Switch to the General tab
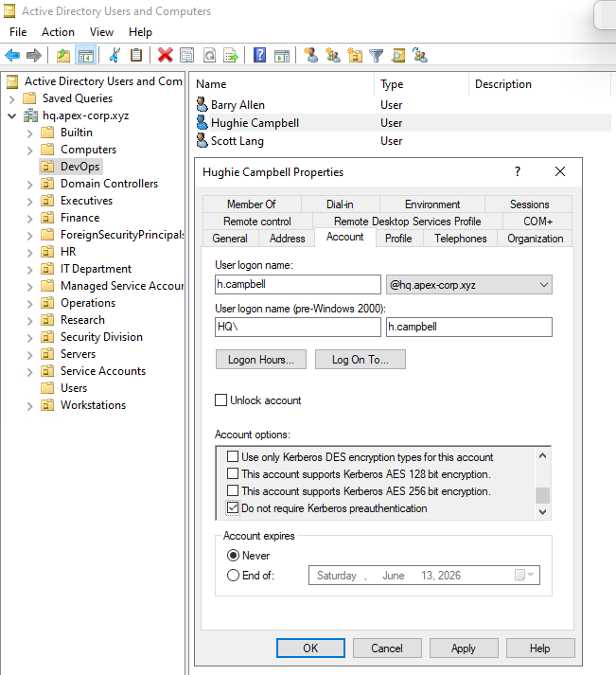This screenshot has height=675, width=616. [x=230, y=238]
